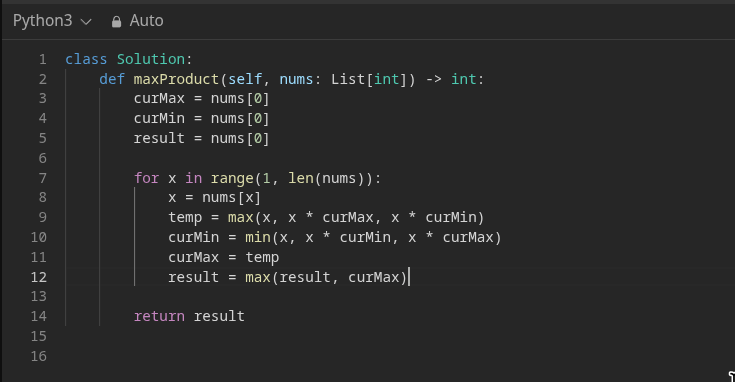This screenshot has height=382, width=735.
Task: Click the 'for' keyword on line 7
Action: 147,178
